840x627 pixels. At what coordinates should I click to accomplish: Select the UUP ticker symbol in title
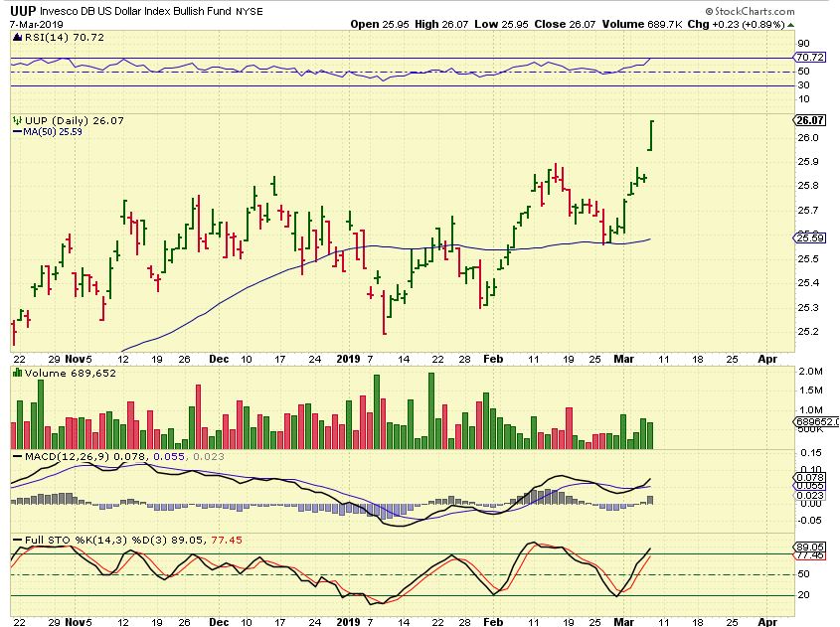[23, 10]
